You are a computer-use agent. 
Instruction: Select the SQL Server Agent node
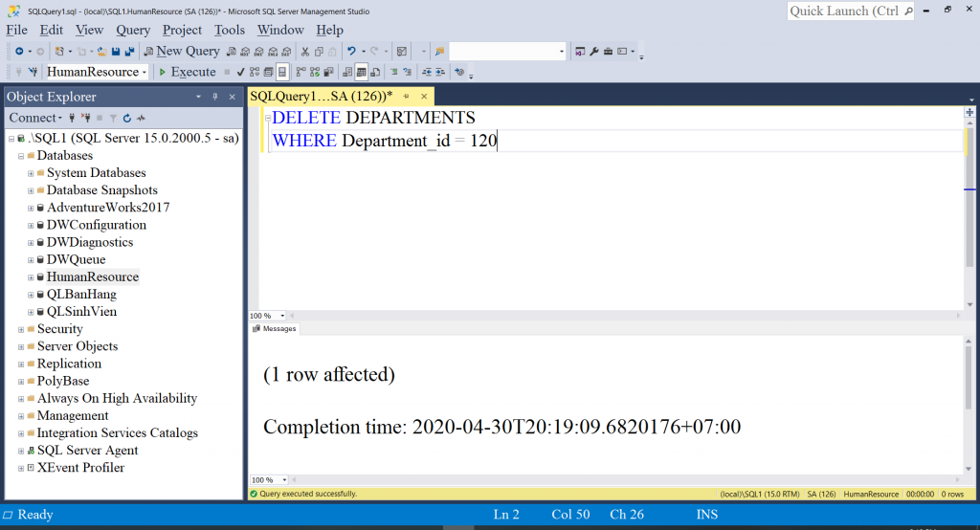pyautogui.click(x=87, y=451)
